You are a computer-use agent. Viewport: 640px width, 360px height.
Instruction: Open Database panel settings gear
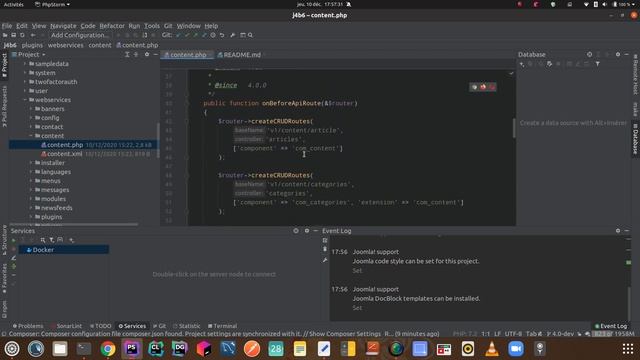pyautogui.click(x=618, y=54)
